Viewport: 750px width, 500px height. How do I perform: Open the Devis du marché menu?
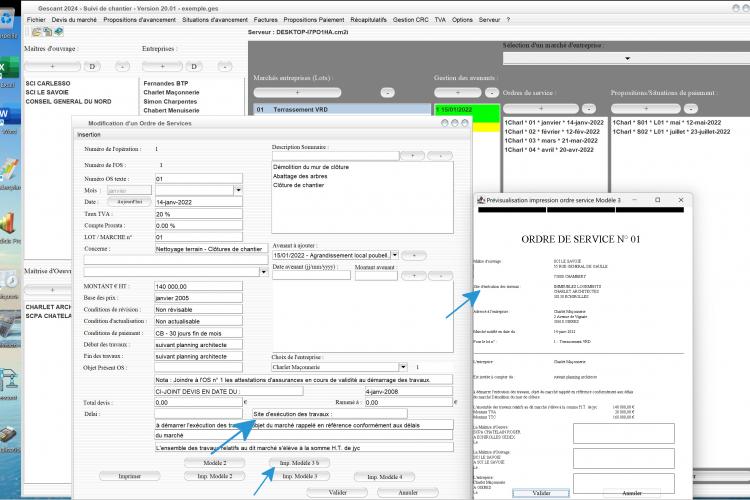pos(74,20)
